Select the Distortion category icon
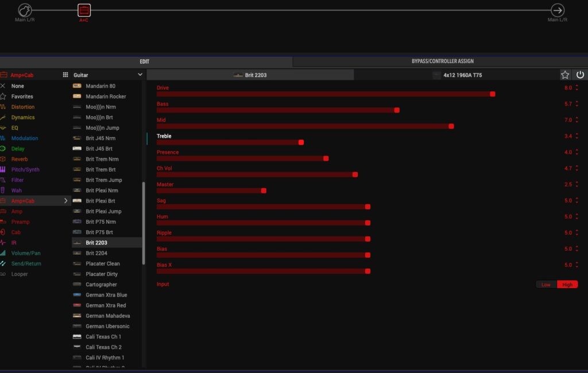 click(x=3, y=107)
